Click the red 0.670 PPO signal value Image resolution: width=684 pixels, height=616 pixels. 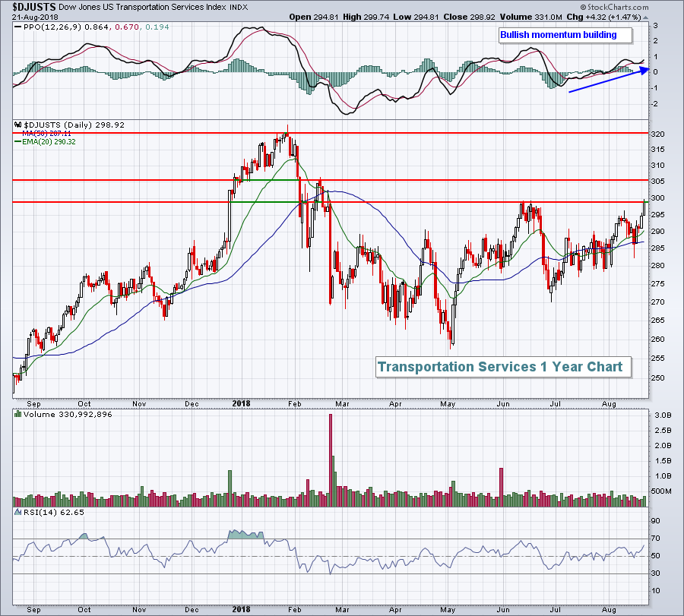point(127,27)
